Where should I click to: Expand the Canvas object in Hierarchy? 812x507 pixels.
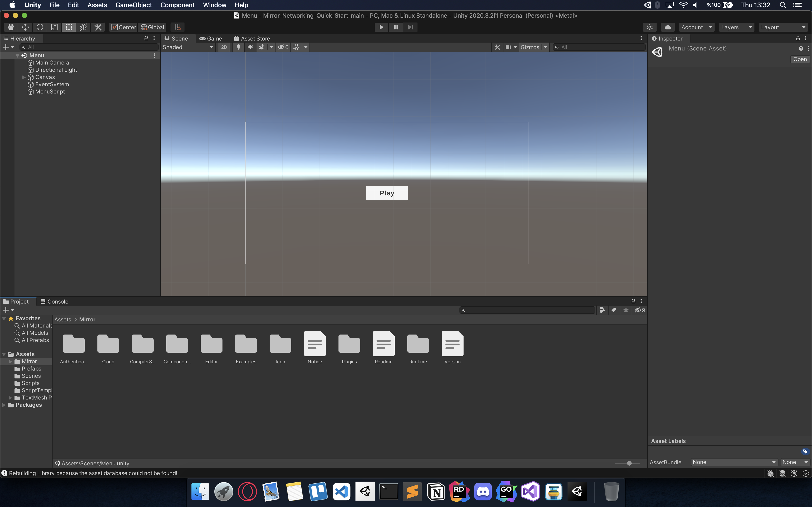pos(24,77)
